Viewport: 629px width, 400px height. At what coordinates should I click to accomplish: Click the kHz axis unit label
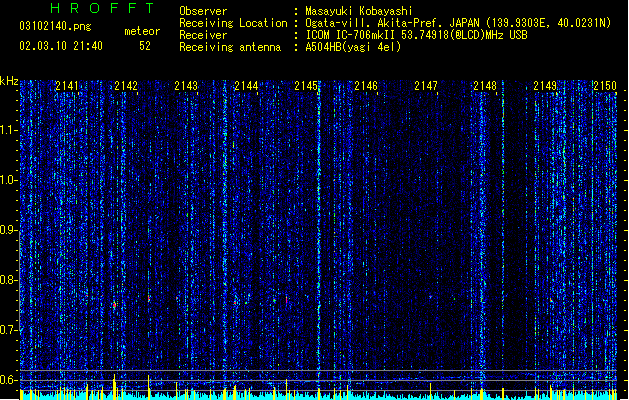pyautogui.click(x=9, y=81)
